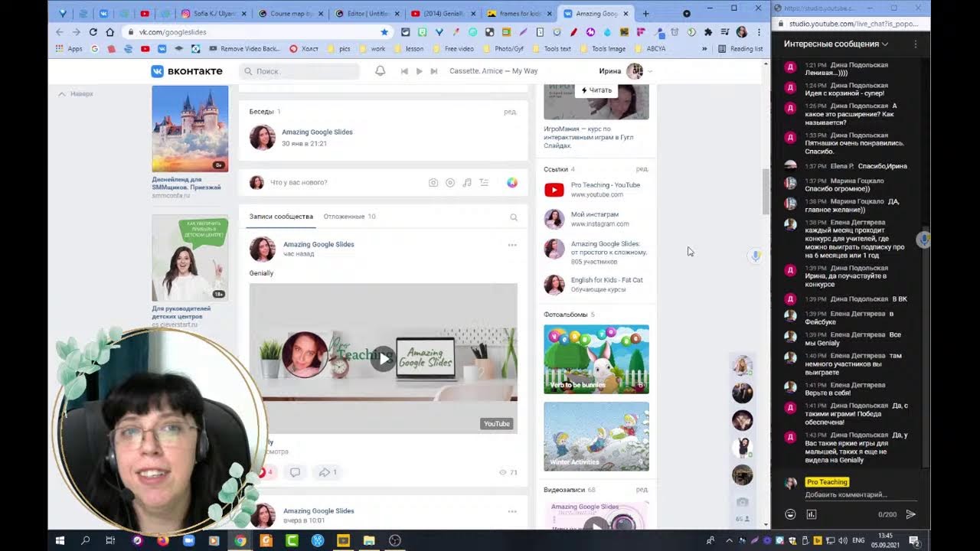Click the colorful poster circle icon
980x551 pixels.
512,183
